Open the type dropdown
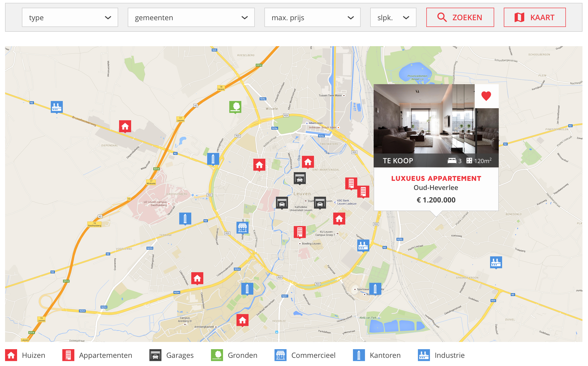 (70, 17)
